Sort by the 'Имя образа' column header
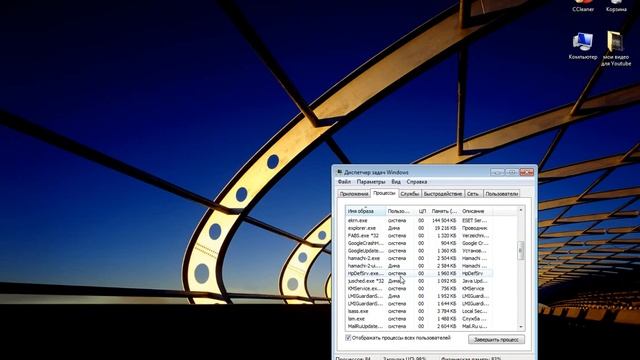The width and height of the screenshot is (640, 360). point(365,211)
